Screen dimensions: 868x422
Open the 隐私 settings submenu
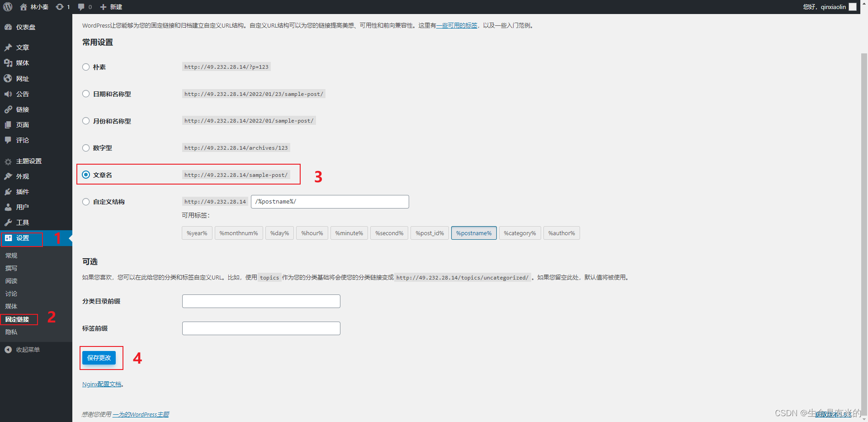11,332
